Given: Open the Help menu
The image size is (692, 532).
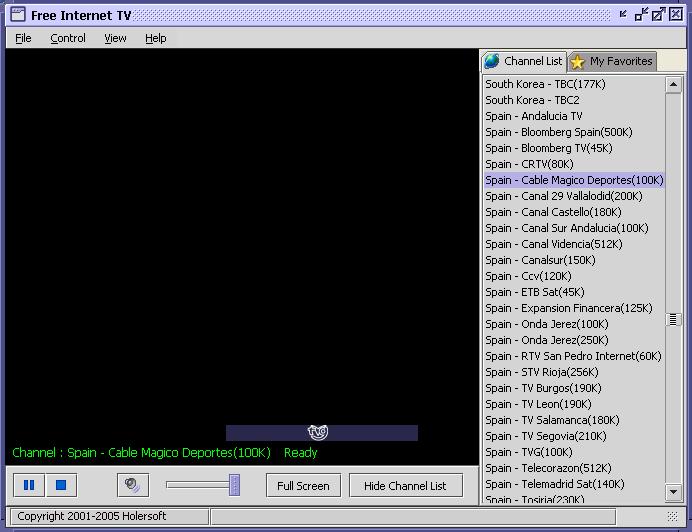Looking at the screenshot, I should pyautogui.click(x=156, y=38).
